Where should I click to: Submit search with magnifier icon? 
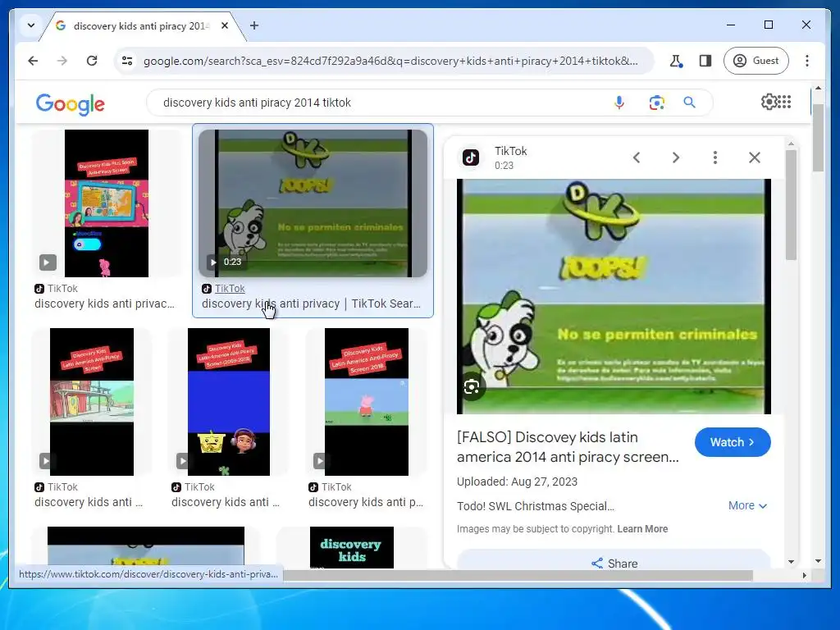689,103
